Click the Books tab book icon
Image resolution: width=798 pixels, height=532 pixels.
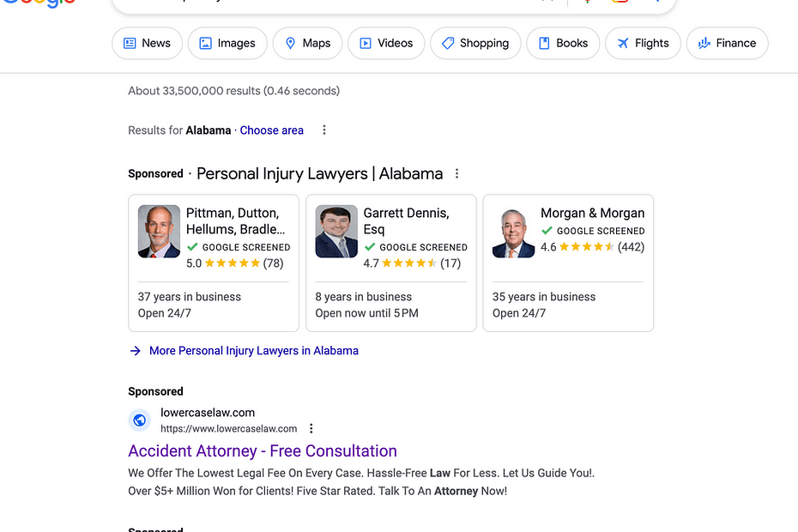(x=544, y=43)
